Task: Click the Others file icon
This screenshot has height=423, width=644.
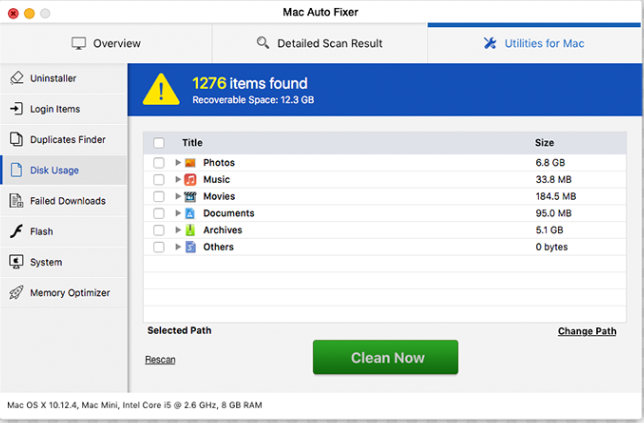Action: point(190,247)
